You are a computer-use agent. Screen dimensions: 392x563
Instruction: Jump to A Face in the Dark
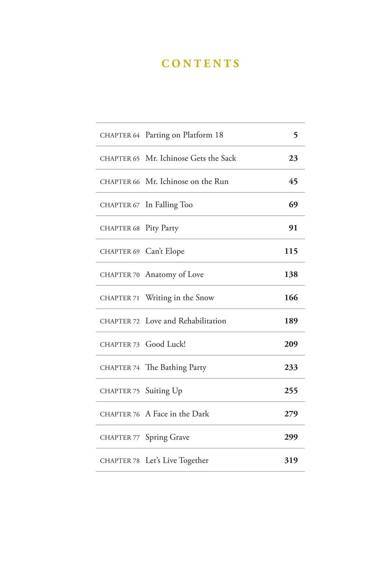click(200, 413)
